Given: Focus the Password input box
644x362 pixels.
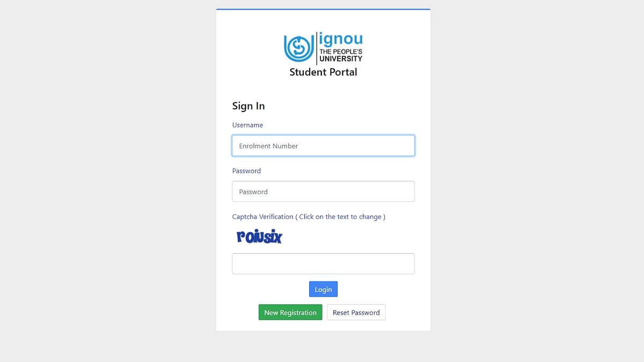Looking at the screenshot, I should coord(323,191).
